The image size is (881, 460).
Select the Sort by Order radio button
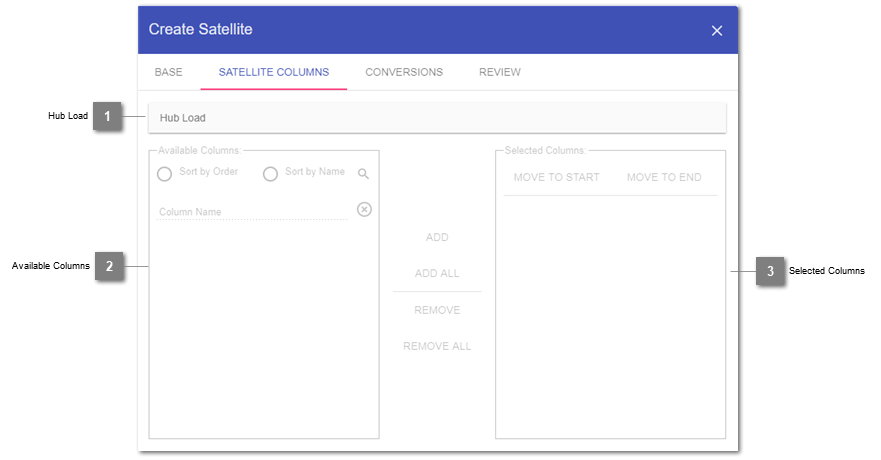tap(165, 174)
